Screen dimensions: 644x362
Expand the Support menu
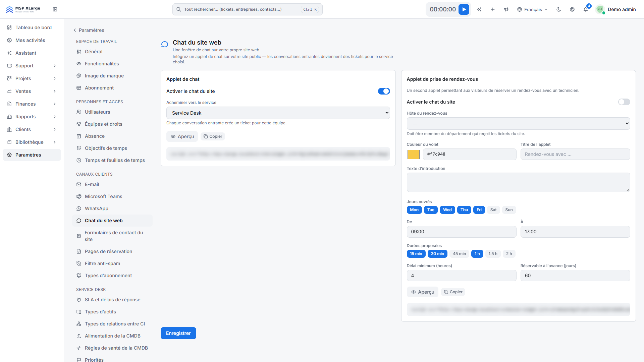click(32, 66)
